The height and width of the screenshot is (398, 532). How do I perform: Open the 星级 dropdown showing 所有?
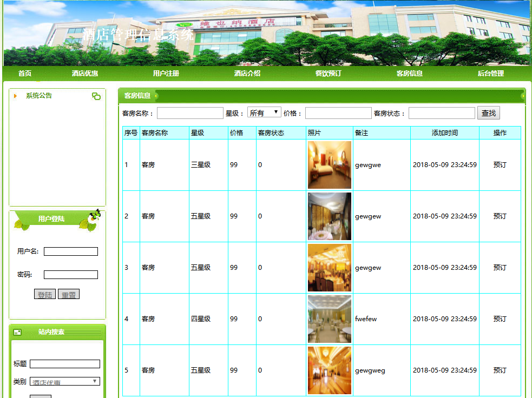tap(264, 112)
